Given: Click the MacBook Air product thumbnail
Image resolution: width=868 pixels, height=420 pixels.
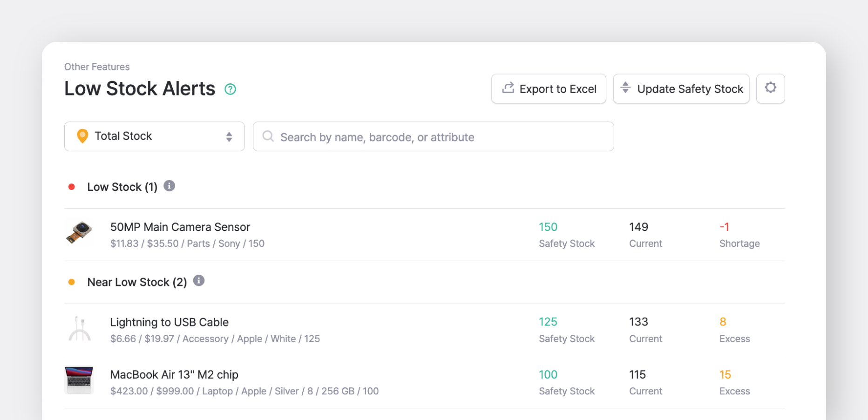Looking at the screenshot, I should pyautogui.click(x=79, y=380).
